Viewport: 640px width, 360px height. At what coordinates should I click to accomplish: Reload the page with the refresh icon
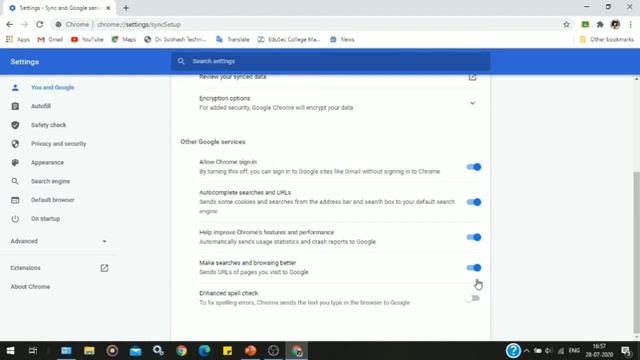pos(40,24)
